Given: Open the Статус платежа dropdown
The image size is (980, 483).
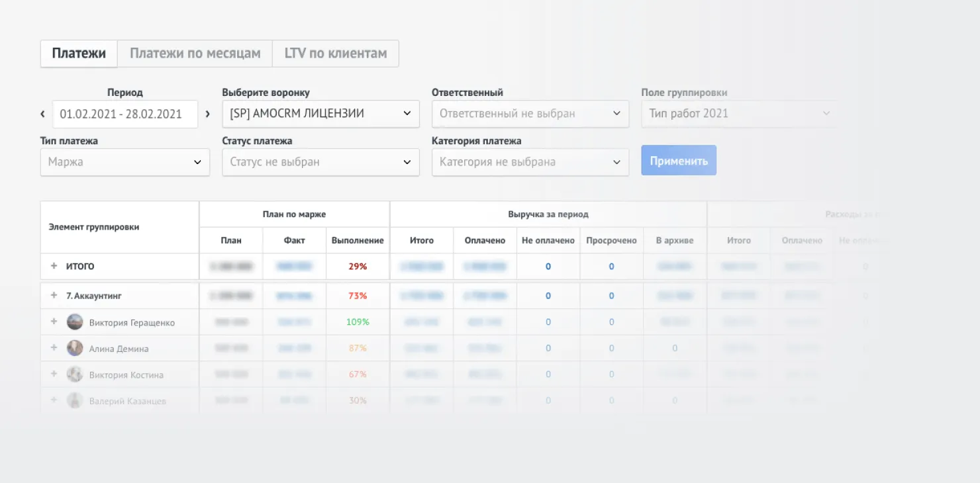Looking at the screenshot, I should (x=320, y=162).
